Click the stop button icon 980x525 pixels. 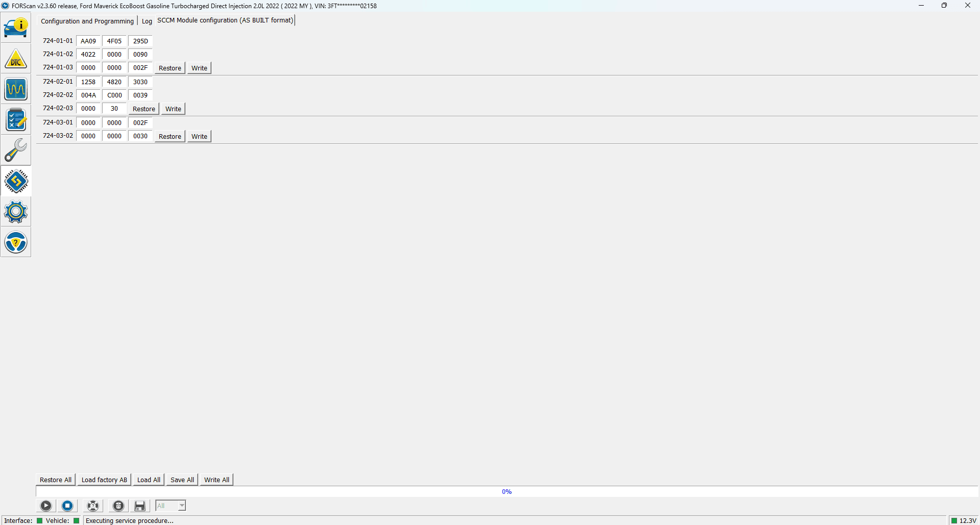coord(67,506)
